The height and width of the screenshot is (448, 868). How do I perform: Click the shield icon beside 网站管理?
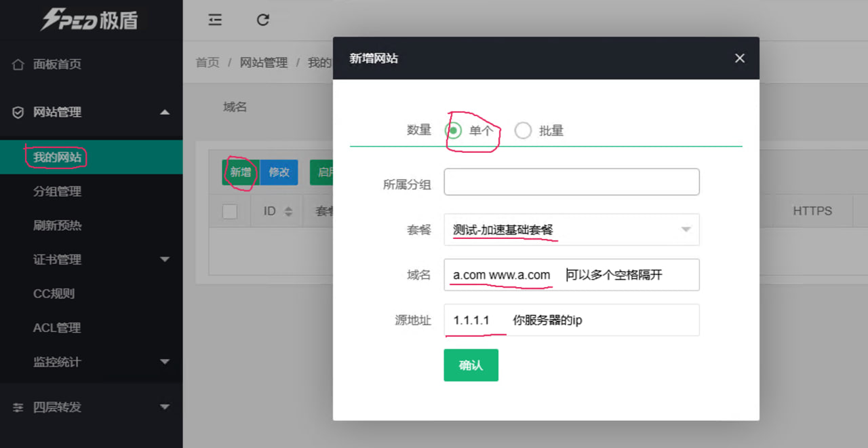click(19, 112)
